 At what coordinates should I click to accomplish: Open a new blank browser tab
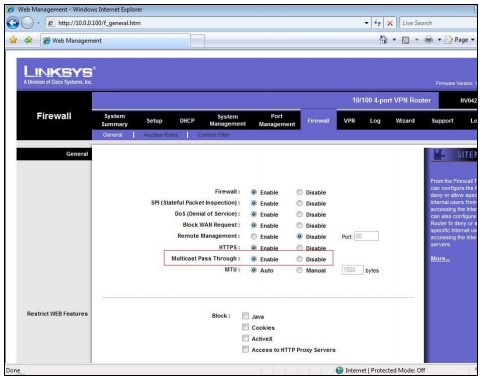(197, 41)
